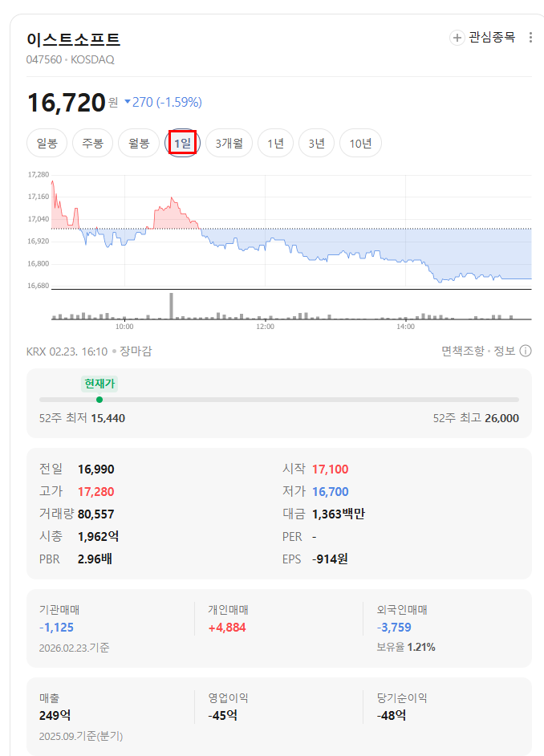This screenshot has height=756, width=544.
Task: Click the 12:00 time axis label
Action: pos(265,327)
